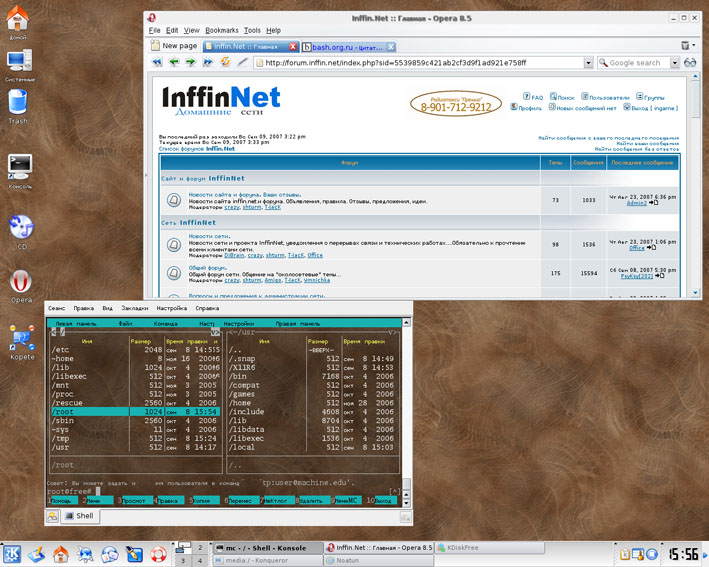Expand the address bar dropdown in Opera
This screenshot has height=567, width=709.
click(588, 63)
